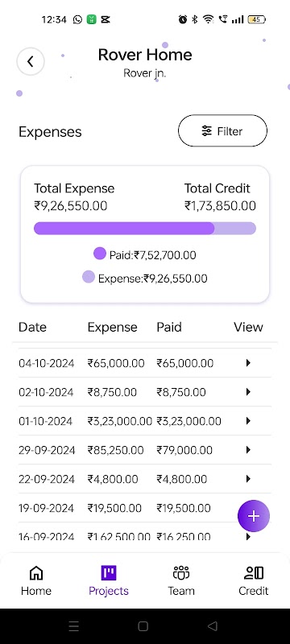
Task: Tap the Total Credit amount
Action: coord(220,206)
